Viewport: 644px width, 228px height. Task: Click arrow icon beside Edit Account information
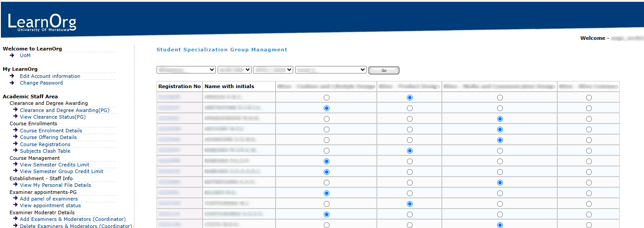click(12, 76)
